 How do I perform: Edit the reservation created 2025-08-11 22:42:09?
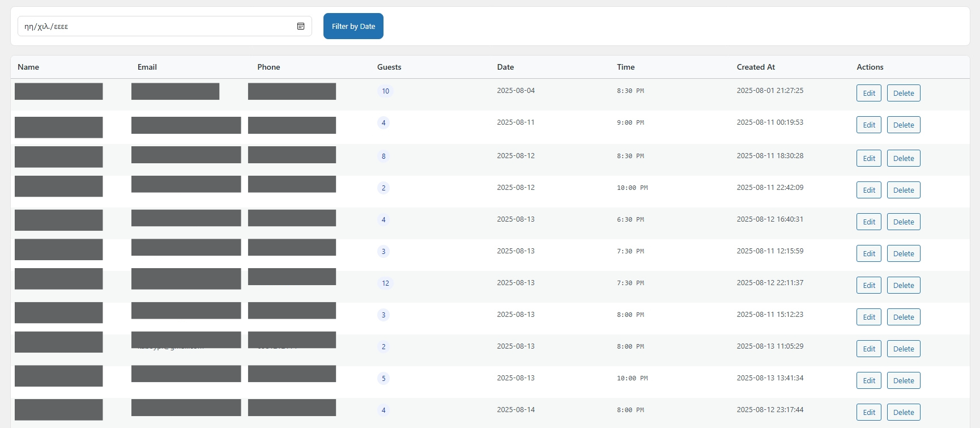tap(869, 190)
